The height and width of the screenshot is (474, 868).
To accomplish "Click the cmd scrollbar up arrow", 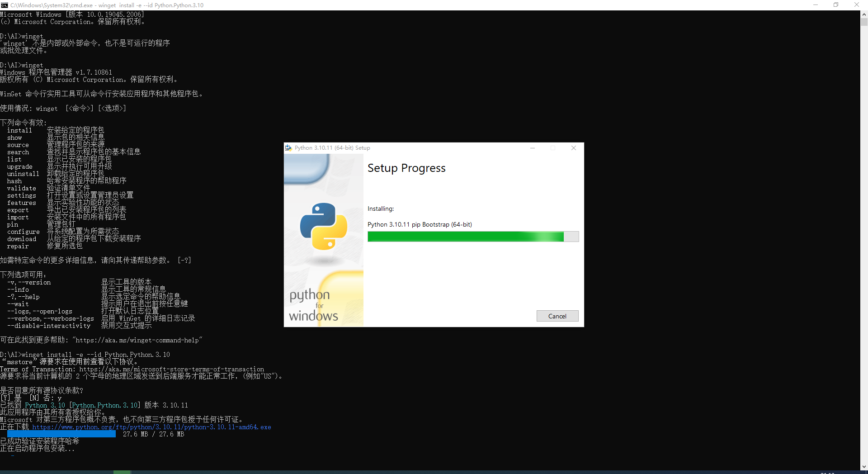I will point(864,14).
